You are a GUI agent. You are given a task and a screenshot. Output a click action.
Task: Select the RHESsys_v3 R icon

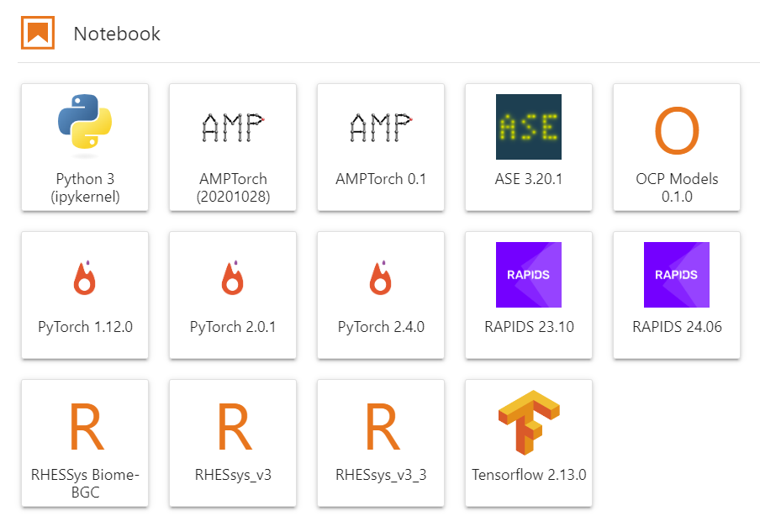tap(235, 427)
